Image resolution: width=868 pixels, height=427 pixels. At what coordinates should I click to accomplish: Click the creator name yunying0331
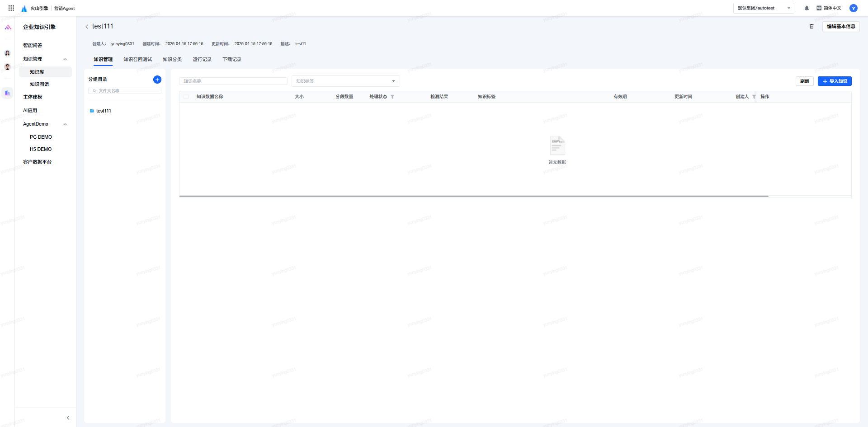[123, 44]
